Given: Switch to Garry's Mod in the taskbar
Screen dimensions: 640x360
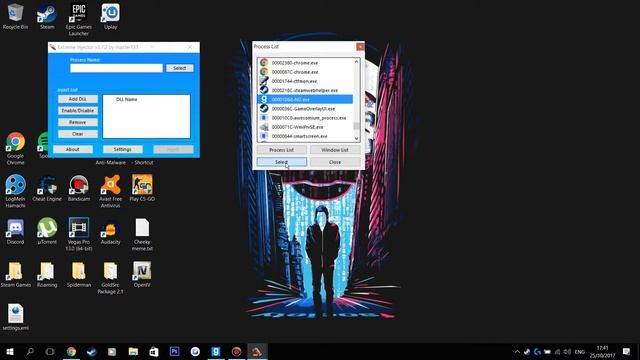Looking at the screenshot, I should click(216, 351).
